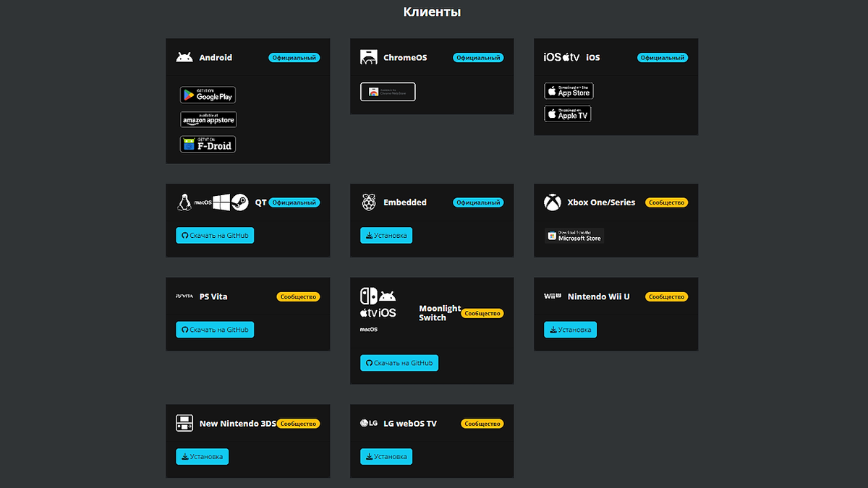868x488 pixels.
Task: Open the Apple TV download badge
Action: coord(568,114)
